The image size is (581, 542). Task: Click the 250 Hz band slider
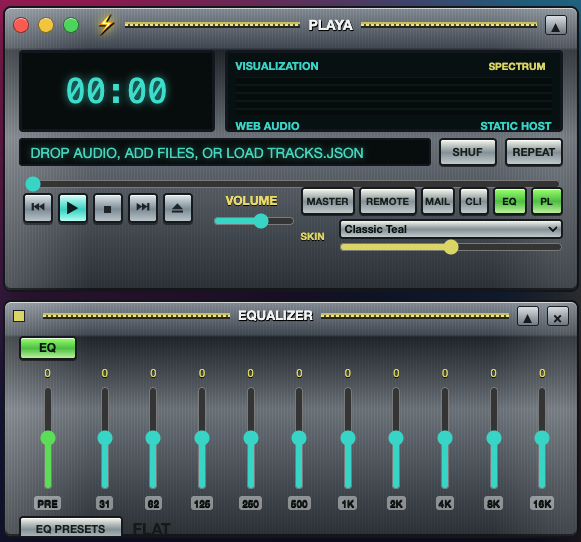(250, 438)
